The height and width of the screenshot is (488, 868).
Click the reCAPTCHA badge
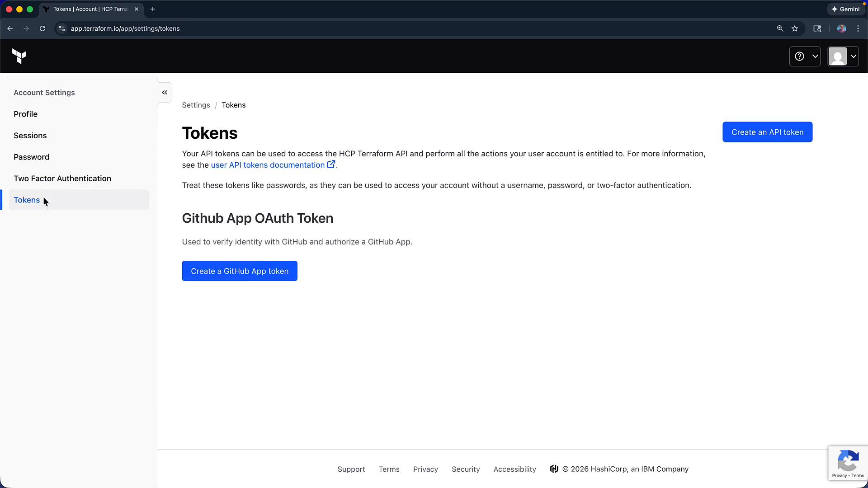848,463
